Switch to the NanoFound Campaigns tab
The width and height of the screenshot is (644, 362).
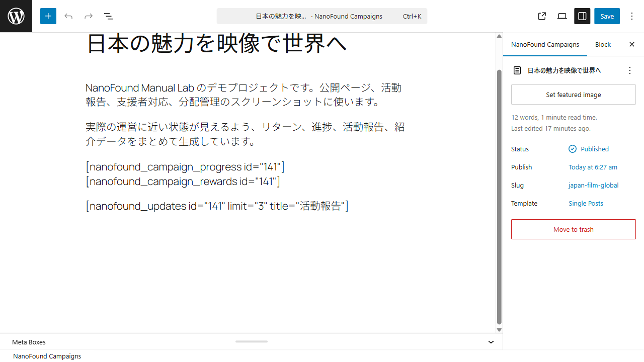click(x=545, y=44)
